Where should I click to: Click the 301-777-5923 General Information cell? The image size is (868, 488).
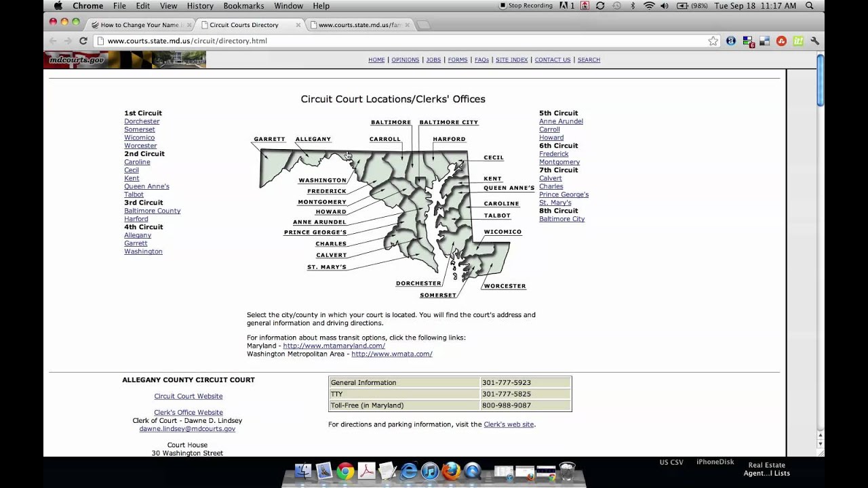pos(526,382)
